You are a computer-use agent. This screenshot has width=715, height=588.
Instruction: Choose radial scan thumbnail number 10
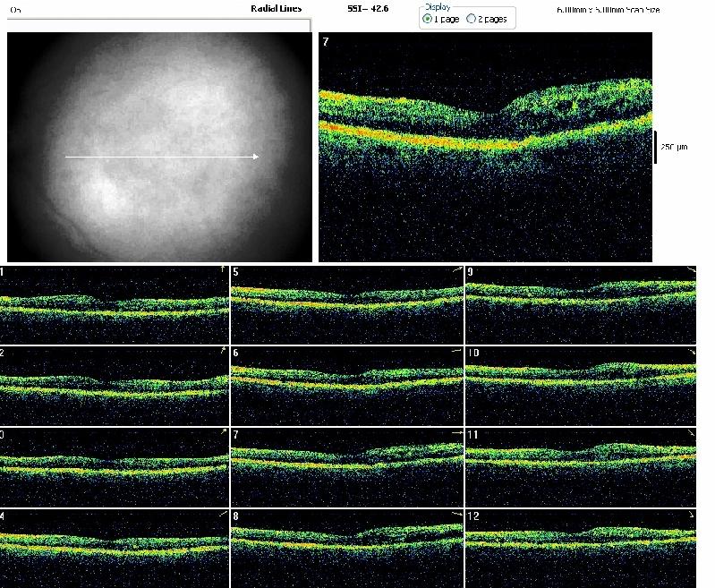(x=581, y=385)
